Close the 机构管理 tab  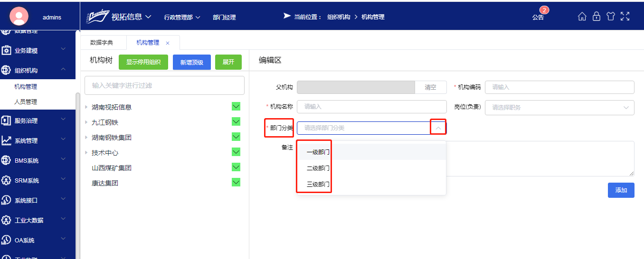pyautogui.click(x=168, y=43)
